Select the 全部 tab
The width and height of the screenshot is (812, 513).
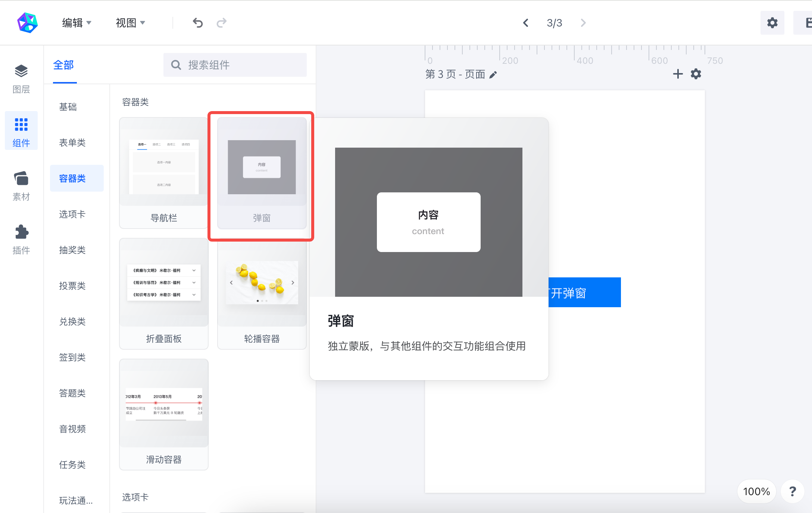pos(63,65)
